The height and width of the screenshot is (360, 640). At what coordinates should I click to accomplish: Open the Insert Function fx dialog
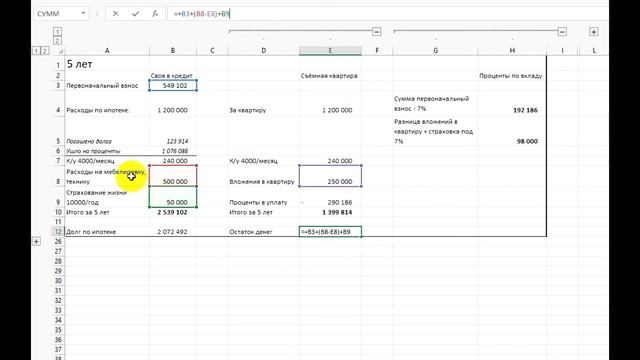(x=155, y=13)
